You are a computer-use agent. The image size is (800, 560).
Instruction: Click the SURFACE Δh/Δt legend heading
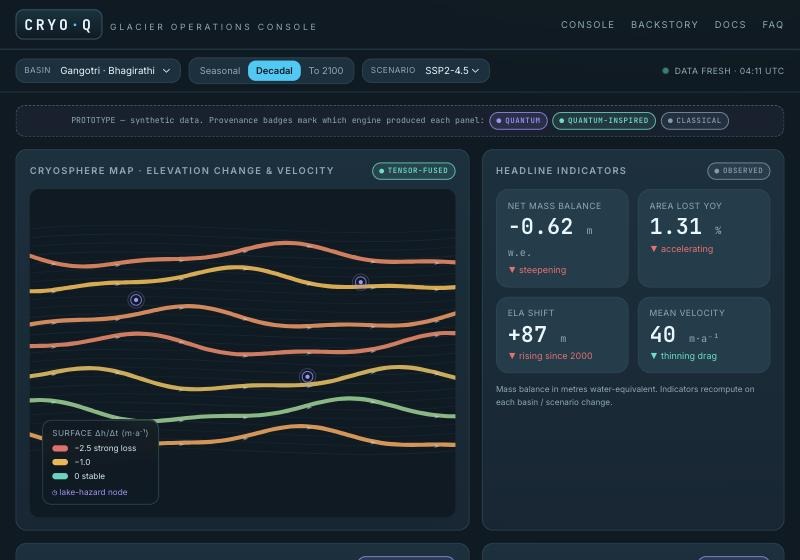100,433
